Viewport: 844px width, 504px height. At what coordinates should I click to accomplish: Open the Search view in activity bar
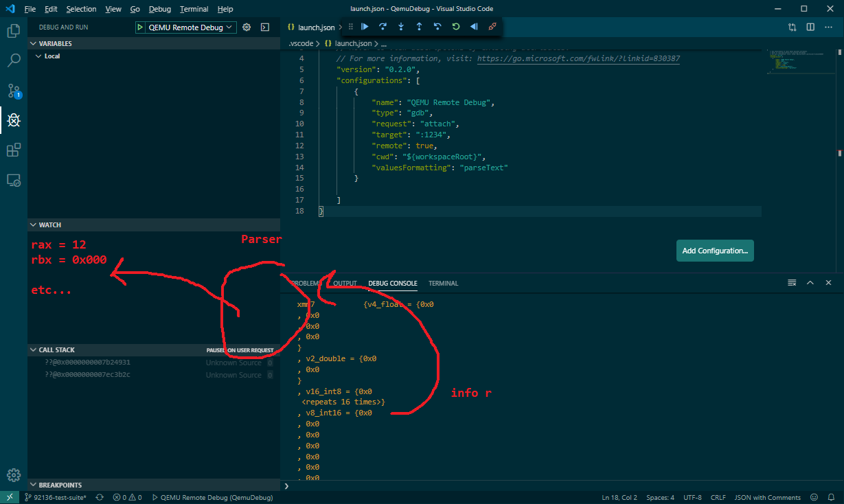[13, 60]
